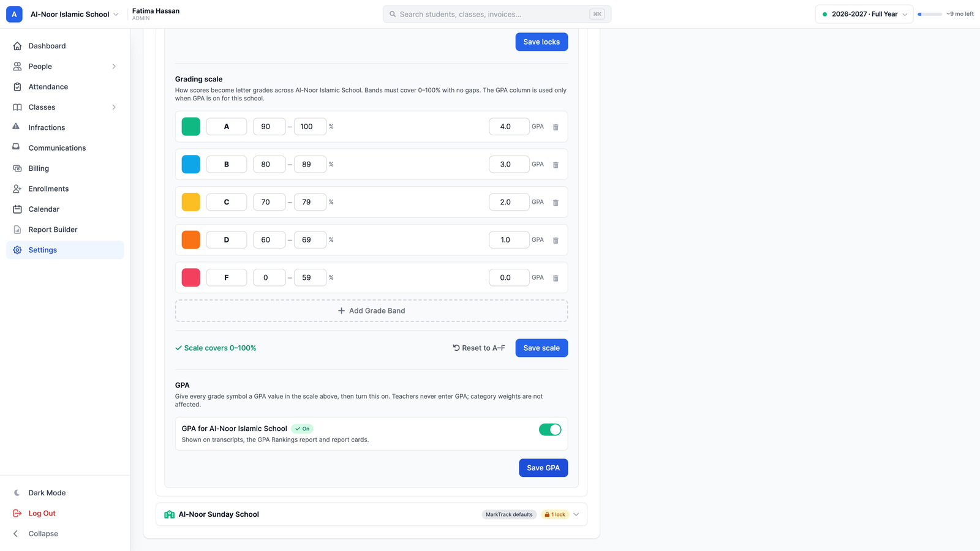980x551 pixels.
Task: Open the Attendance page
Action: pyautogui.click(x=65, y=87)
